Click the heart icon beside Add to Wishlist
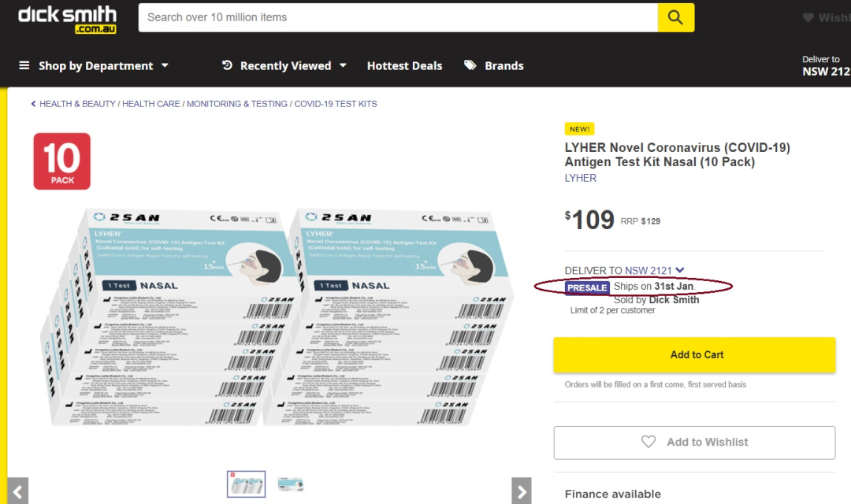This screenshot has width=851, height=504. (x=648, y=442)
